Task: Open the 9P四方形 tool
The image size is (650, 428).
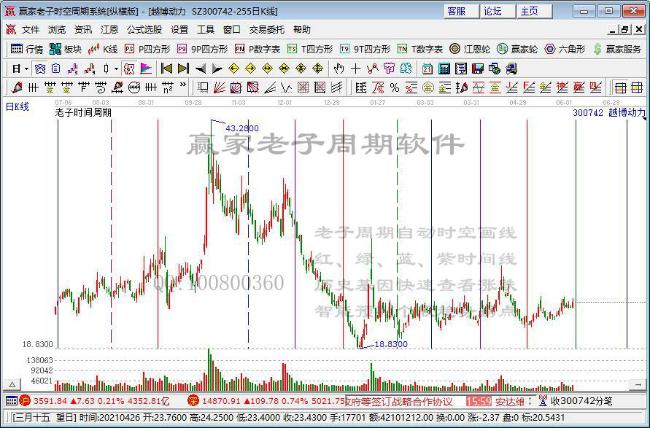Action: coord(202,49)
